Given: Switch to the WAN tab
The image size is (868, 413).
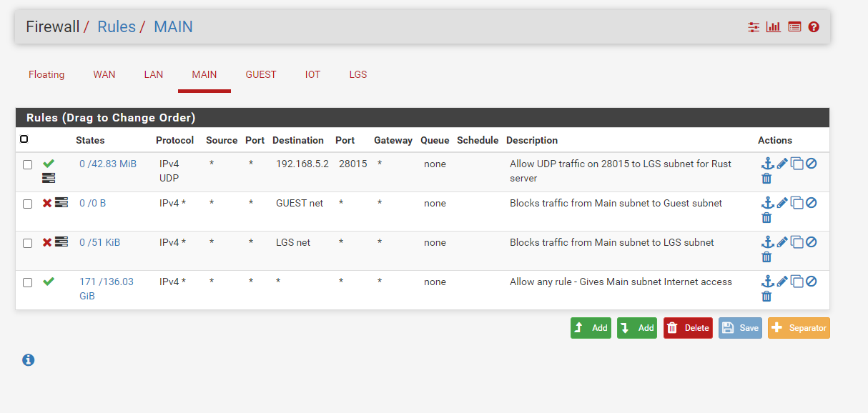Looking at the screenshot, I should 104,74.
